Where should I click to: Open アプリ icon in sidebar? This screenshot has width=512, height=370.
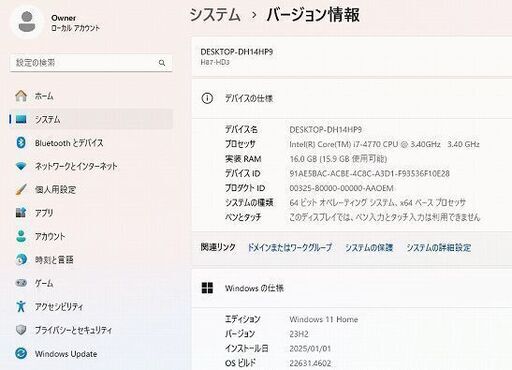coord(21,213)
